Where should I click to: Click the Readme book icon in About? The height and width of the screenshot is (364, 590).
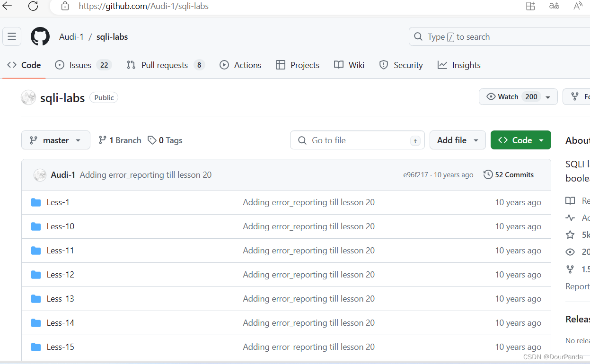click(x=571, y=201)
